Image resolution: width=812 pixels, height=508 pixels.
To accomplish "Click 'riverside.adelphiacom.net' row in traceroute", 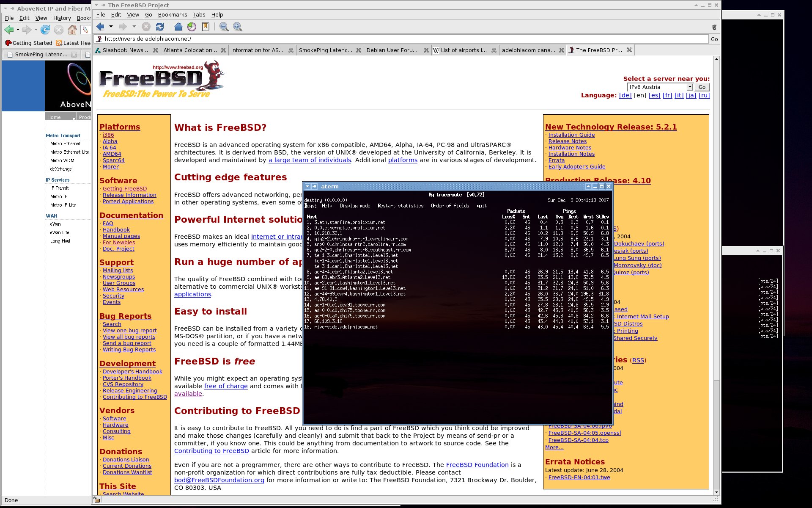I will [457, 327].
